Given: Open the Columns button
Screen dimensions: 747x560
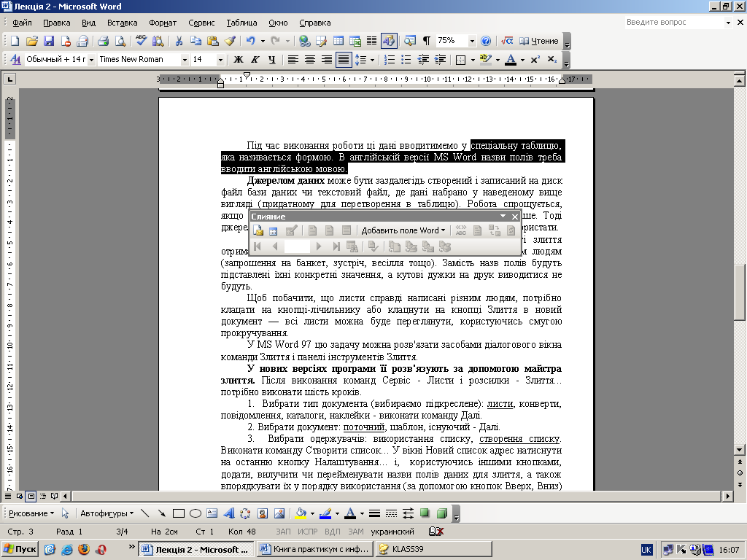Looking at the screenshot, I should 371,41.
